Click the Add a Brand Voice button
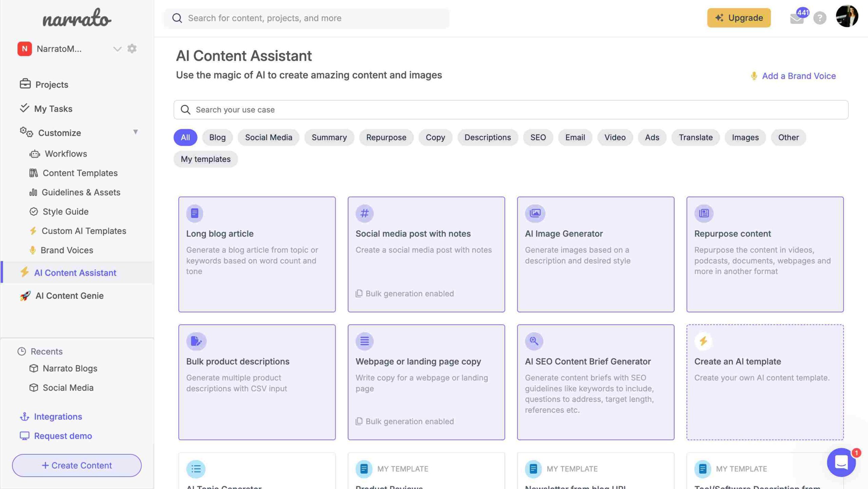The width and height of the screenshot is (868, 489). [793, 75]
